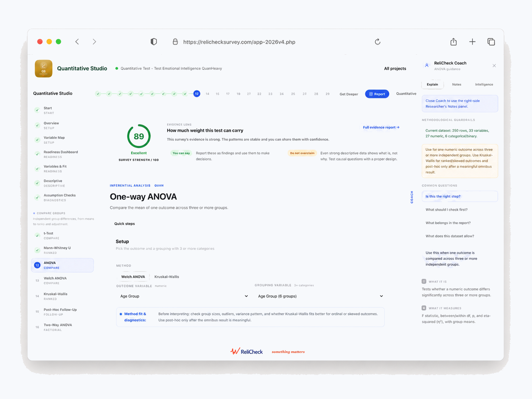Image resolution: width=532 pixels, height=399 pixels.
Task: Go forward with the browser forward arrow
Action: [x=94, y=42]
